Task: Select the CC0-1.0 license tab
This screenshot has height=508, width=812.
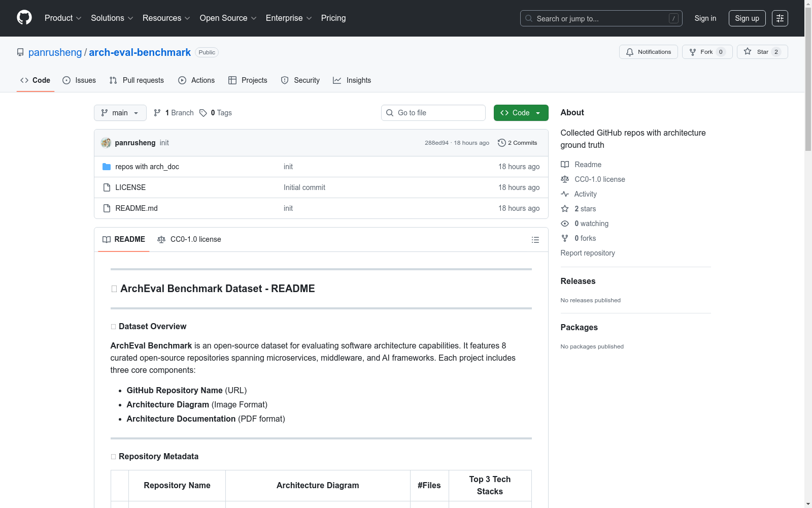Action: [x=189, y=239]
